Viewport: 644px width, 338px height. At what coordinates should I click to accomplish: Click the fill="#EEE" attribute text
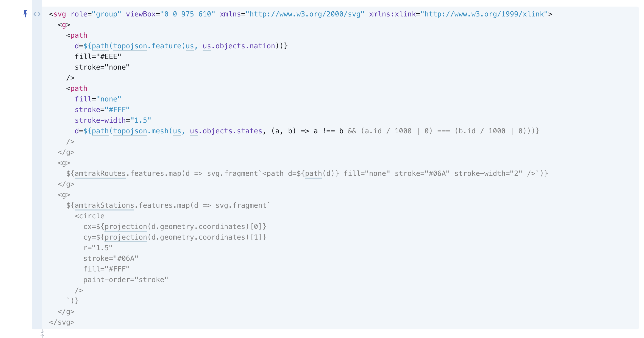[x=98, y=57]
